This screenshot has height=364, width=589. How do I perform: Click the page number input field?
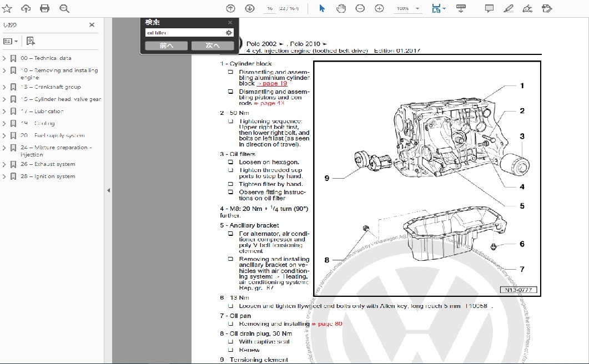click(270, 8)
